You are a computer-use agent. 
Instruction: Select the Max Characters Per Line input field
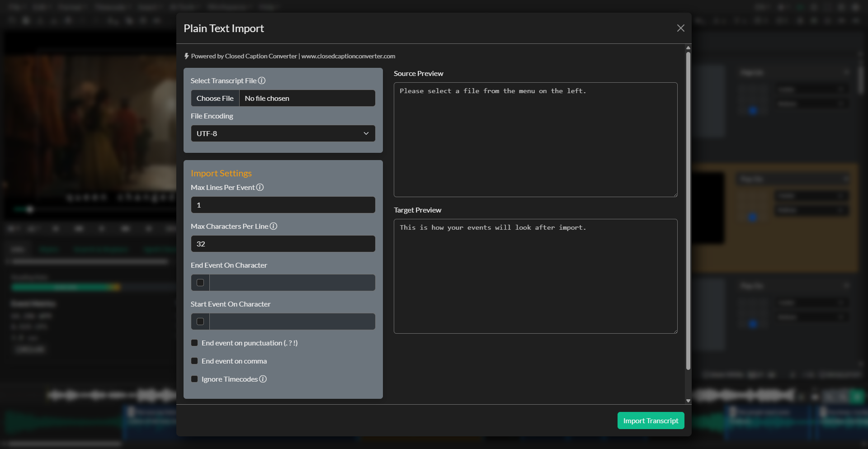click(283, 244)
